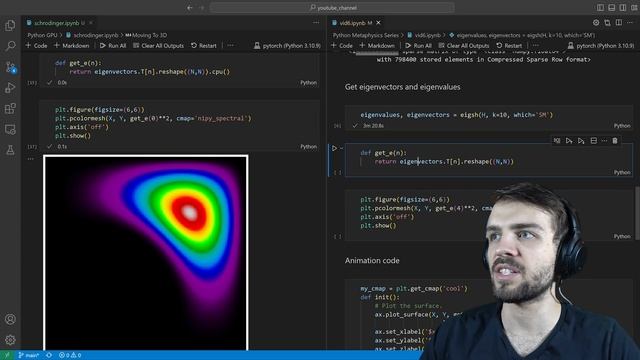Delete the focused get_e cell
This screenshot has width=640, height=360.
[x=615, y=141]
